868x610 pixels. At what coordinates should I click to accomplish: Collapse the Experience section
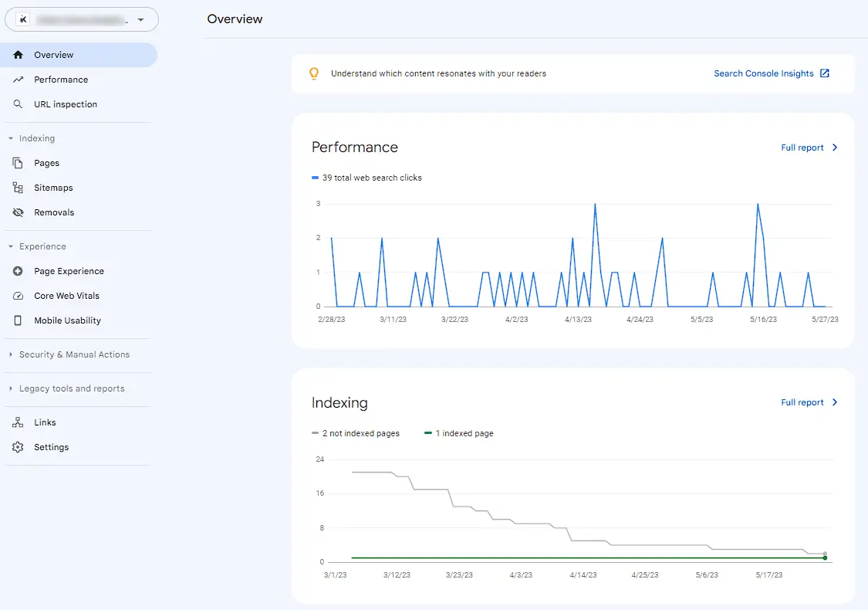point(11,246)
